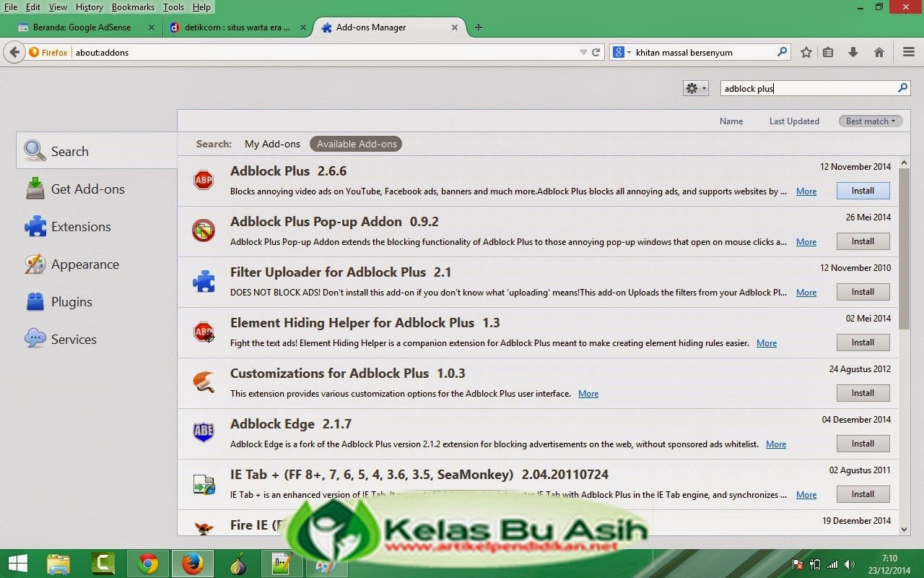Click the Adblock Plus Pop-up Addon icon
Screen dimensions: 924x578
(x=204, y=230)
